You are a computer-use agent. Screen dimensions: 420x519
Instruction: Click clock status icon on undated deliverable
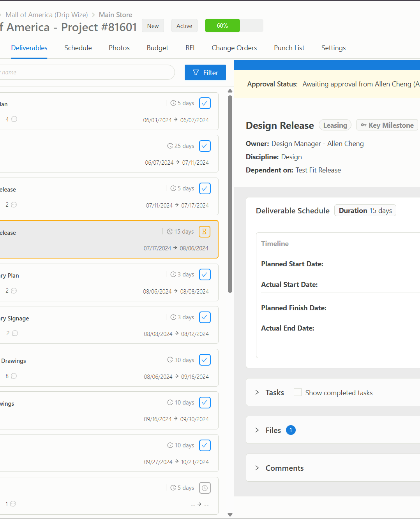click(205, 488)
